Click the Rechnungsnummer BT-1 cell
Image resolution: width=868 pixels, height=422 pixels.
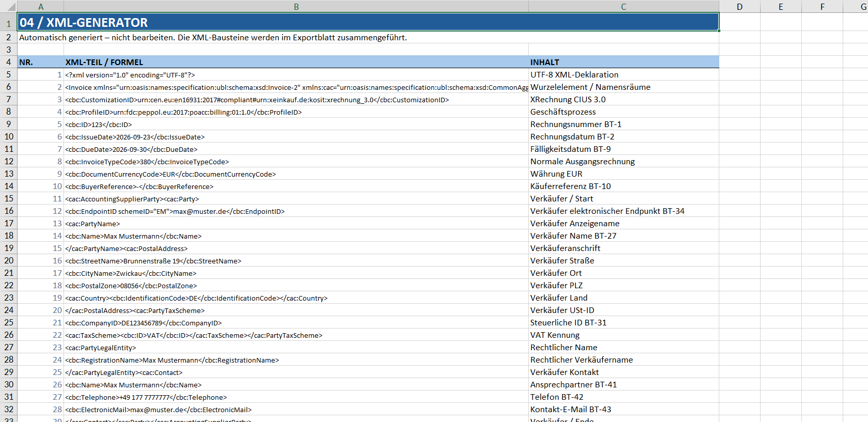tap(624, 124)
